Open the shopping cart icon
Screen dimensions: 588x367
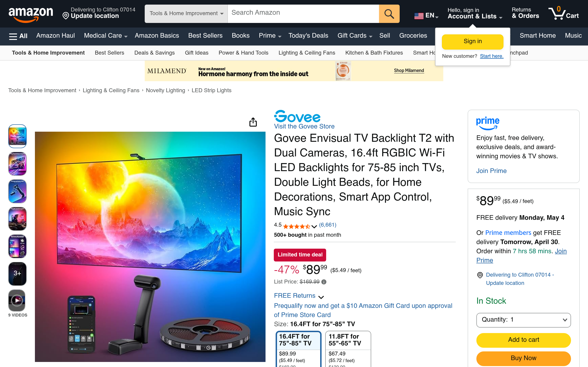tap(563, 13)
